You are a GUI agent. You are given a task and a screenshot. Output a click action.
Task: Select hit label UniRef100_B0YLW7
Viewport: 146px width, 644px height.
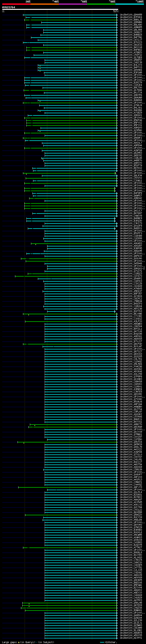point(131,347)
